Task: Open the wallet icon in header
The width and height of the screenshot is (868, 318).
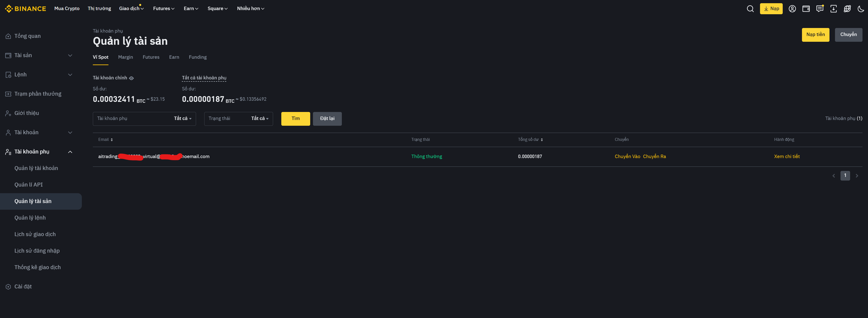Action: tap(806, 9)
